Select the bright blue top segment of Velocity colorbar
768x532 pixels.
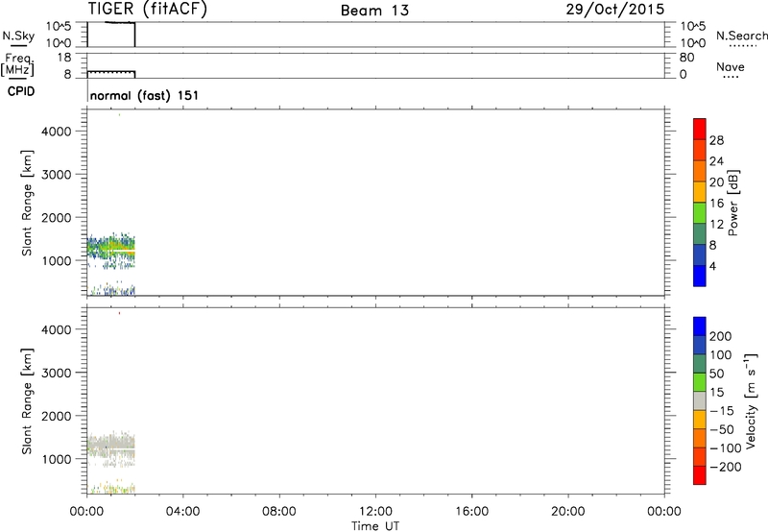[700, 326]
